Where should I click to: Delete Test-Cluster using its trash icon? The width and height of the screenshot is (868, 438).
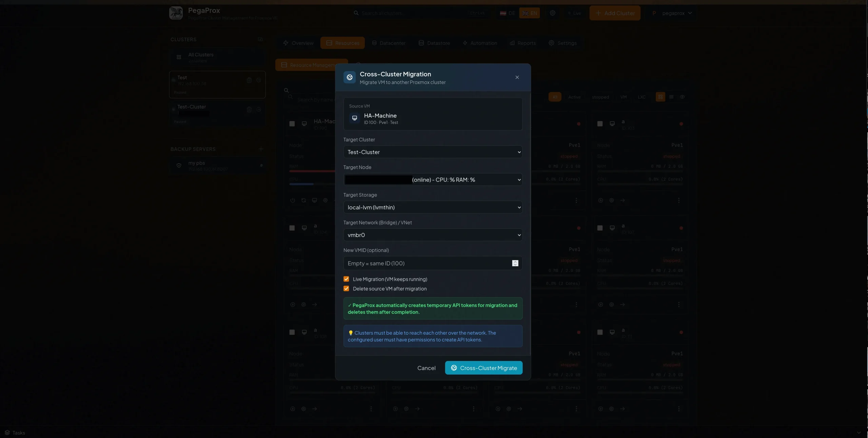coord(249,109)
